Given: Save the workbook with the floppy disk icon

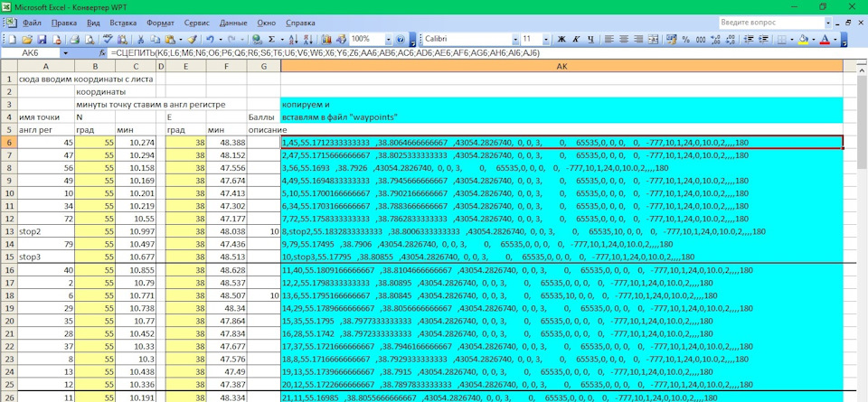Looking at the screenshot, I should (42, 40).
